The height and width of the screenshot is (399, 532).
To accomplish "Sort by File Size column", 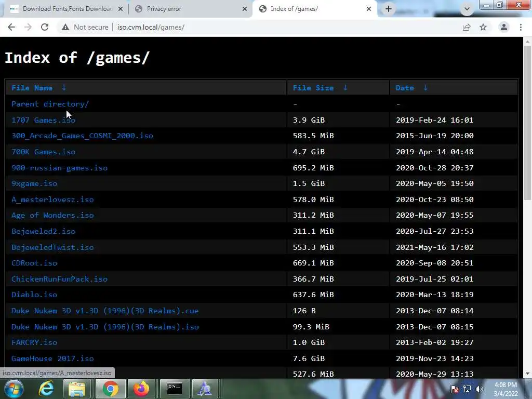I will click(x=313, y=88).
